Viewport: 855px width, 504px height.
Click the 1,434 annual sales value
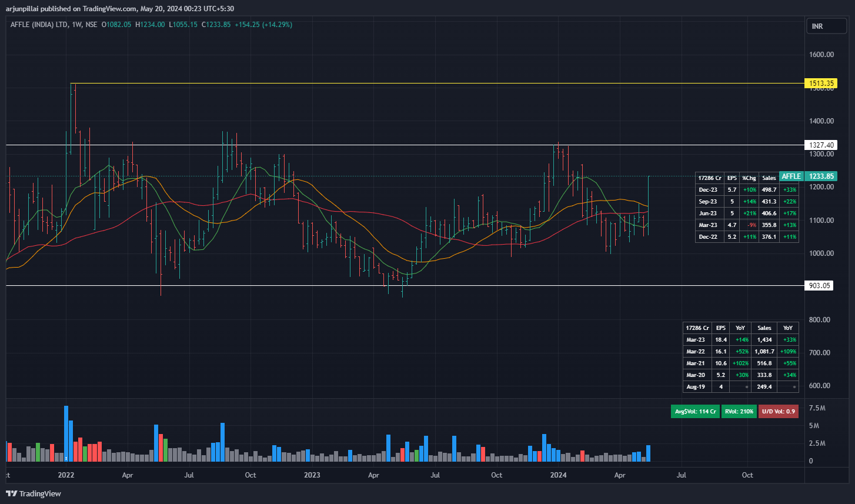[x=764, y=339]
